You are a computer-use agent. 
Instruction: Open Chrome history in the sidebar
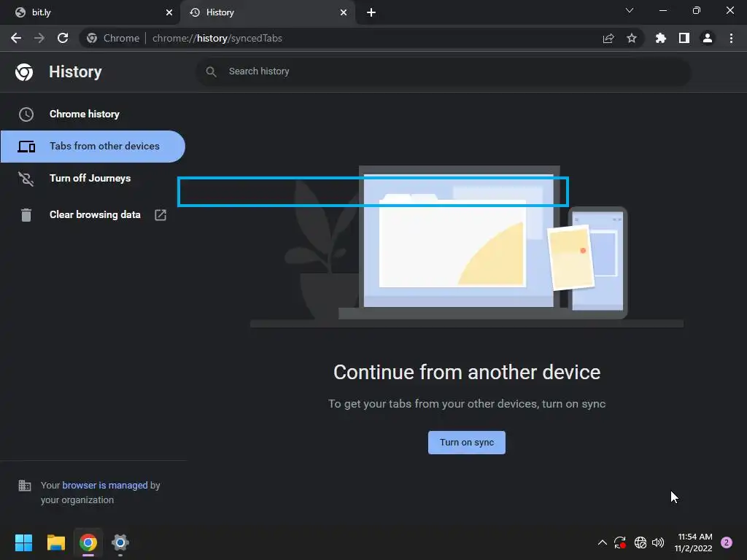tap(93, 114)
